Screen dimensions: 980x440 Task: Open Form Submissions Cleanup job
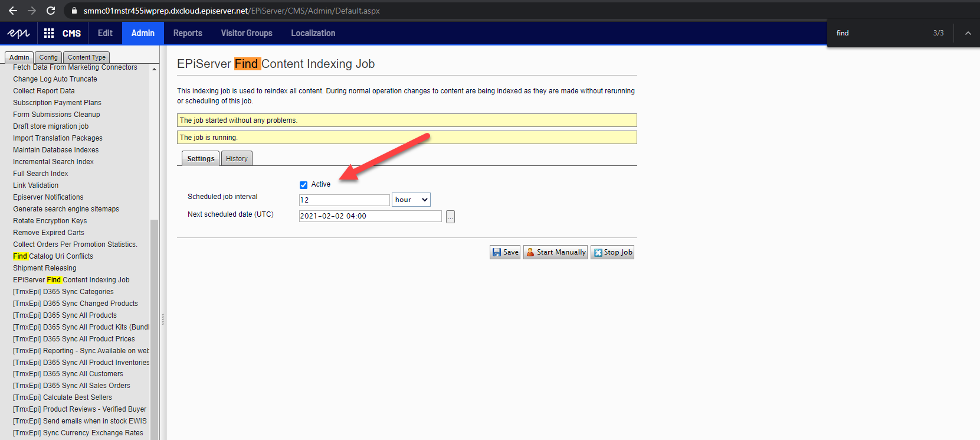[57, 115]
